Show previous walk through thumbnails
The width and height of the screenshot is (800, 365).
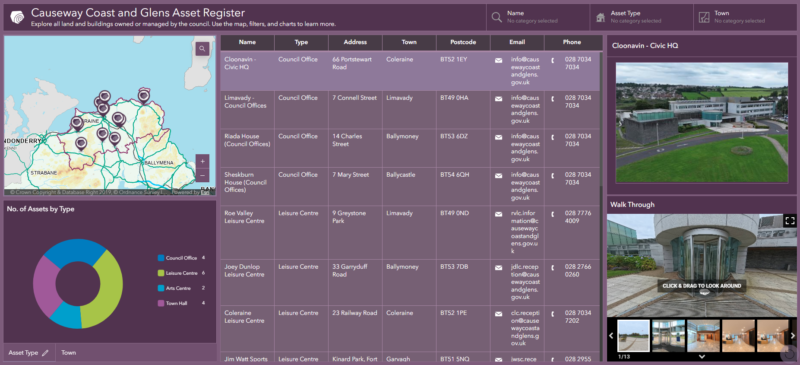pos(611,335)
